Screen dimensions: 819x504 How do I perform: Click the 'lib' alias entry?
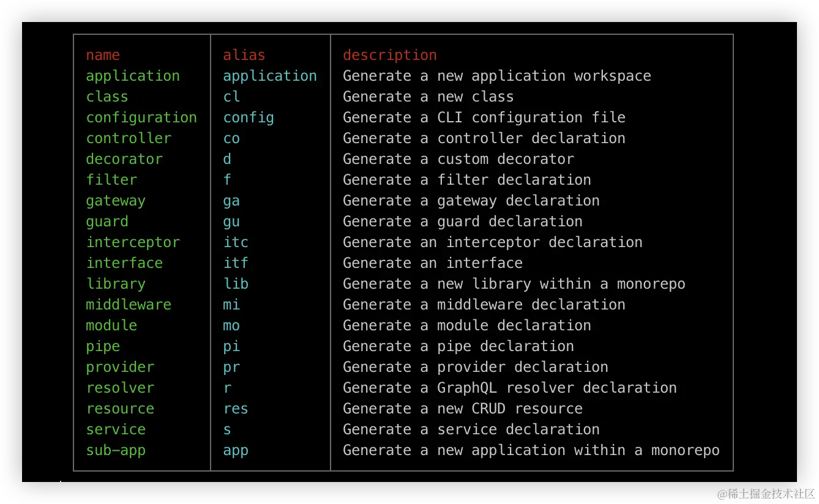(236, 284)
